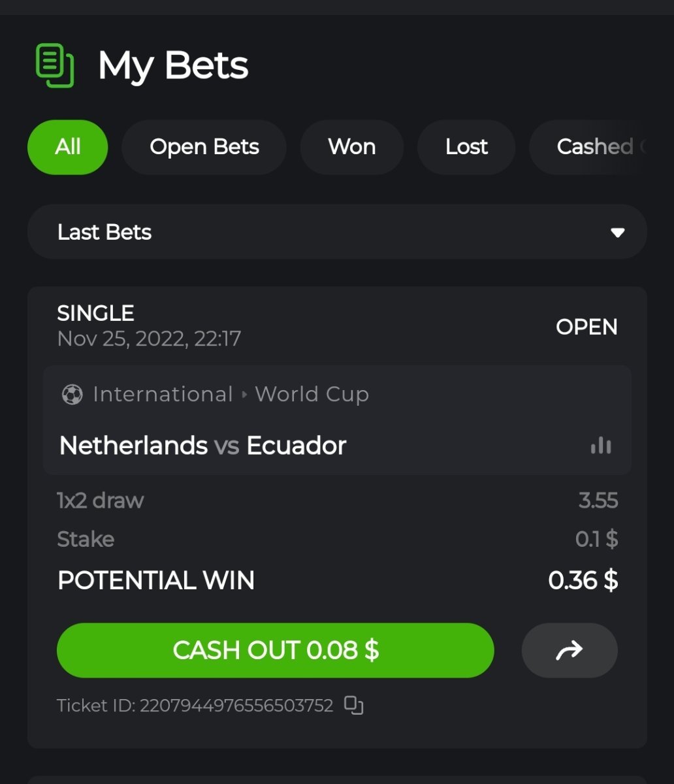Click the small breadcrumb arrow before World Cup

(x=244, y=395)
